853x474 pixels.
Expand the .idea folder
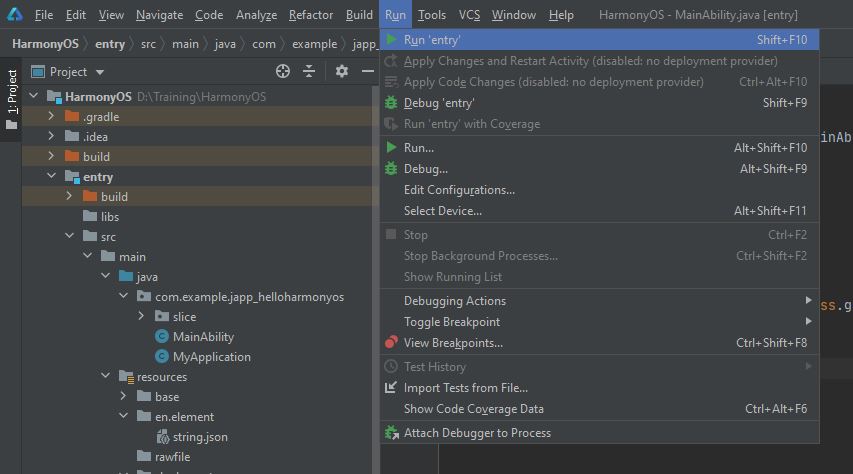51,136
